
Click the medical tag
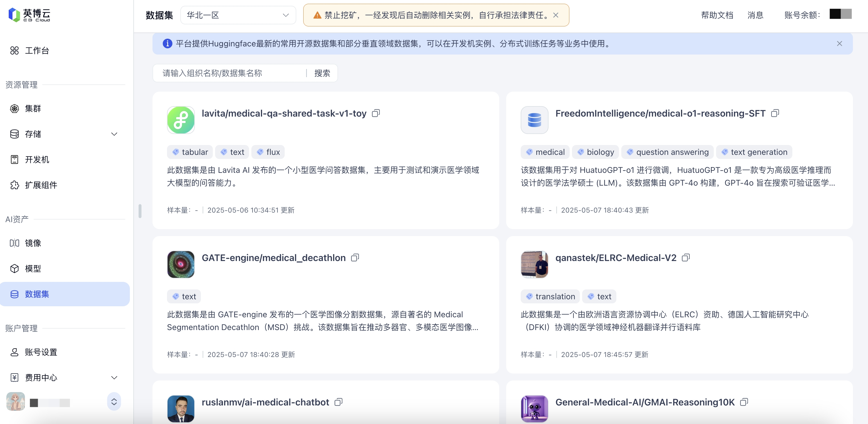click(x=545, y=152)
